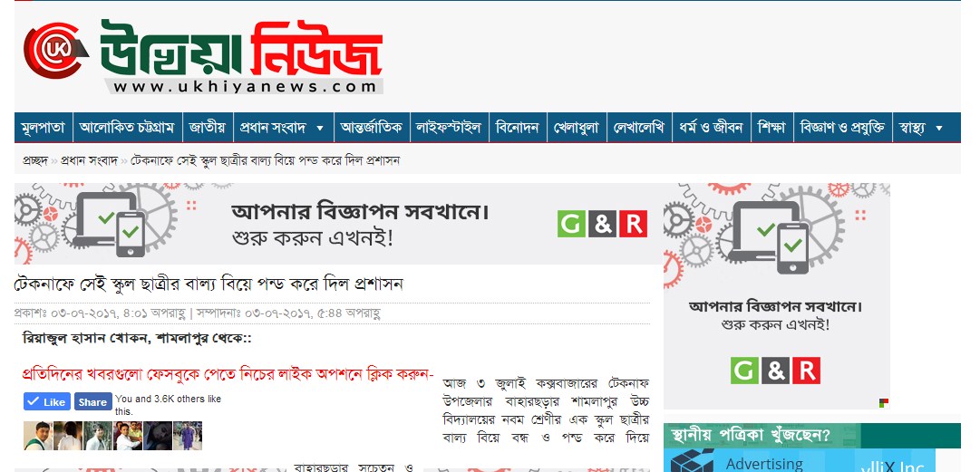This screenshot has width=980, height=472.
Task: Click the Ukhiya News logo
Action: (203, 57)
